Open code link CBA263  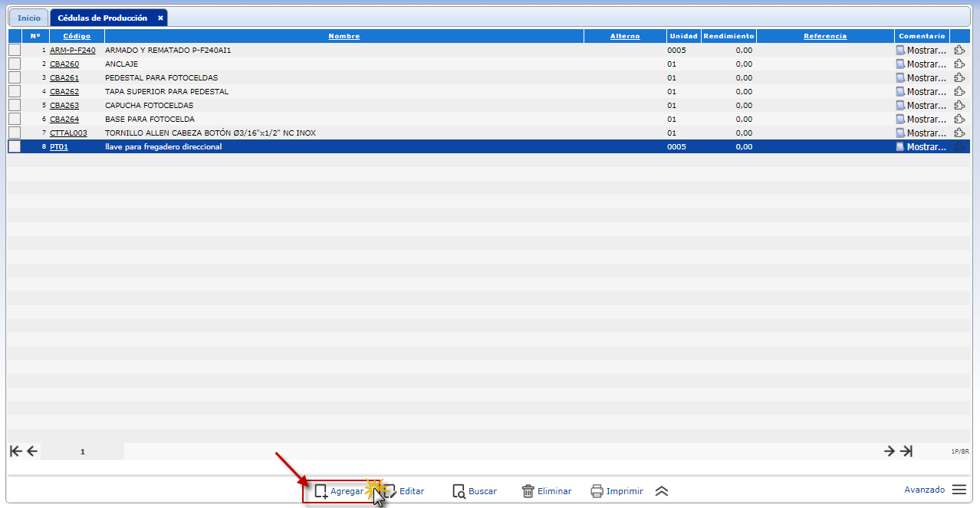point(64,105)
